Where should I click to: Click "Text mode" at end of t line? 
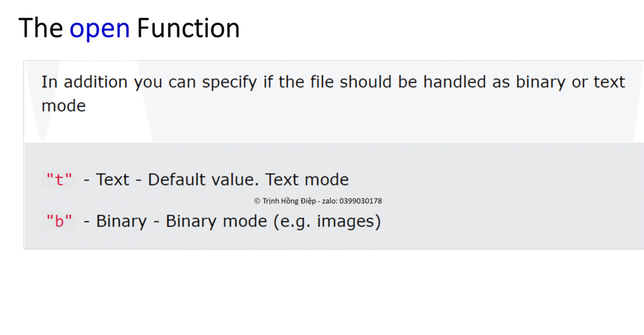[307, 180]
